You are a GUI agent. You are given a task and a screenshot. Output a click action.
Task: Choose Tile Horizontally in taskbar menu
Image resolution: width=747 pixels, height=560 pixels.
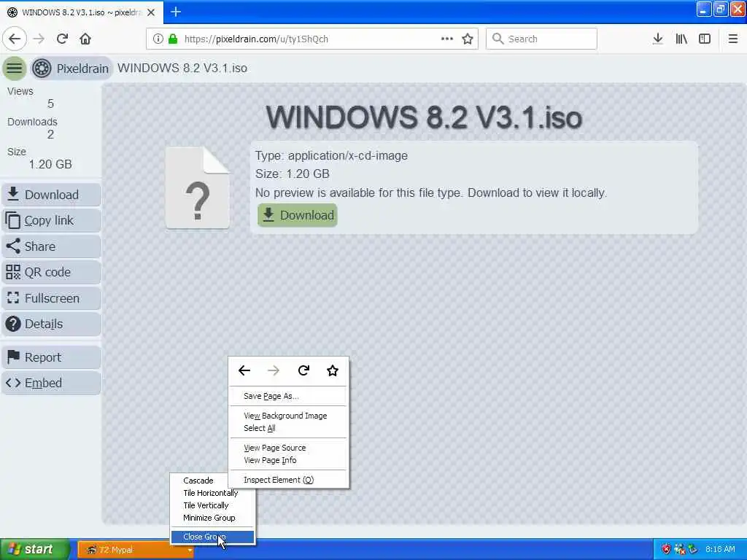212,493
